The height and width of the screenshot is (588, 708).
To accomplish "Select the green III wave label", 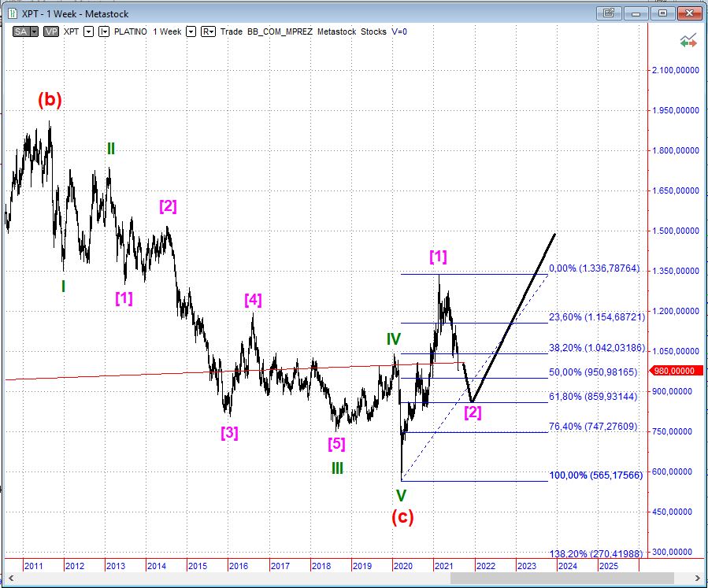I will (337, 468).
